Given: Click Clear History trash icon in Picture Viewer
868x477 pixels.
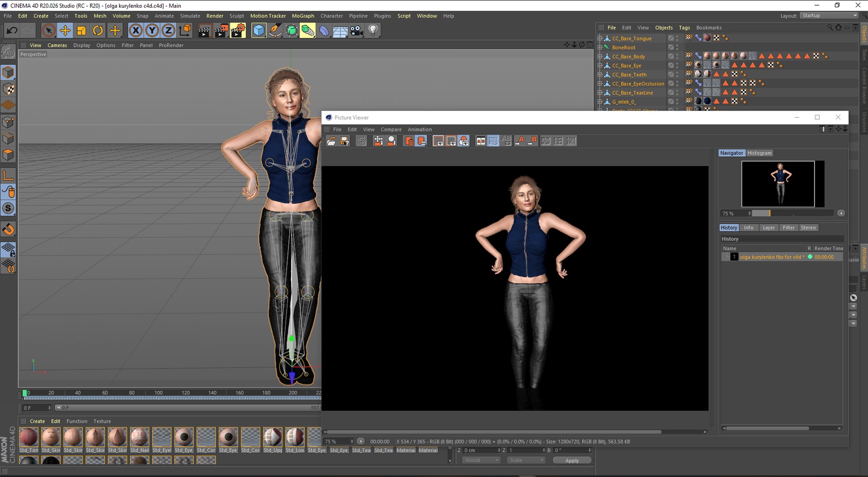Looking at the screenshot, I should 409,141.
